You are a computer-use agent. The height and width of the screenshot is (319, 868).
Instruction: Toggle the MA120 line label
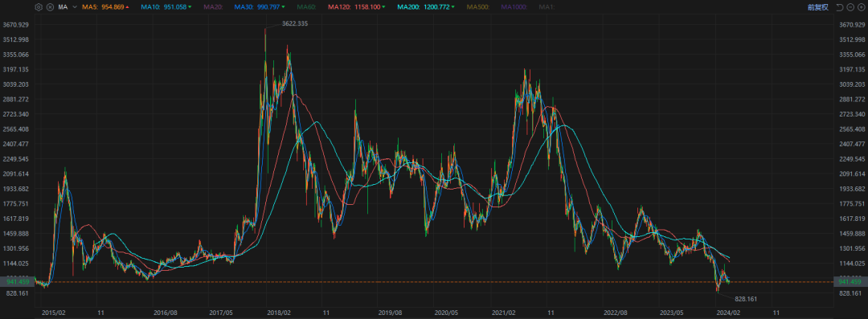[357, 7]
